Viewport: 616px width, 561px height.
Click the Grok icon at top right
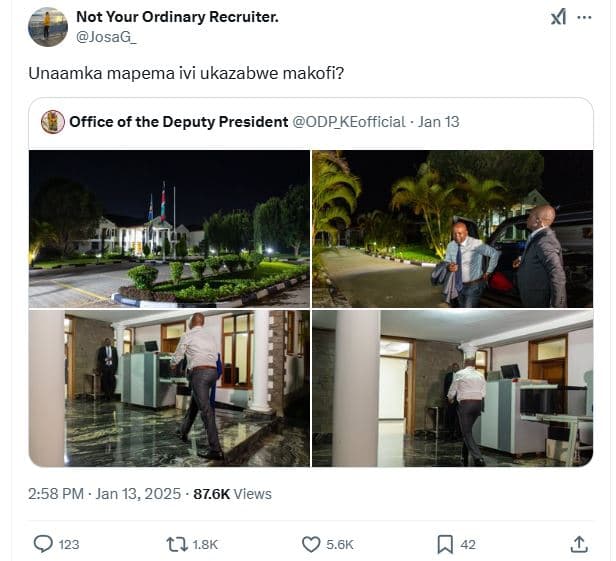tap(559, 17)
